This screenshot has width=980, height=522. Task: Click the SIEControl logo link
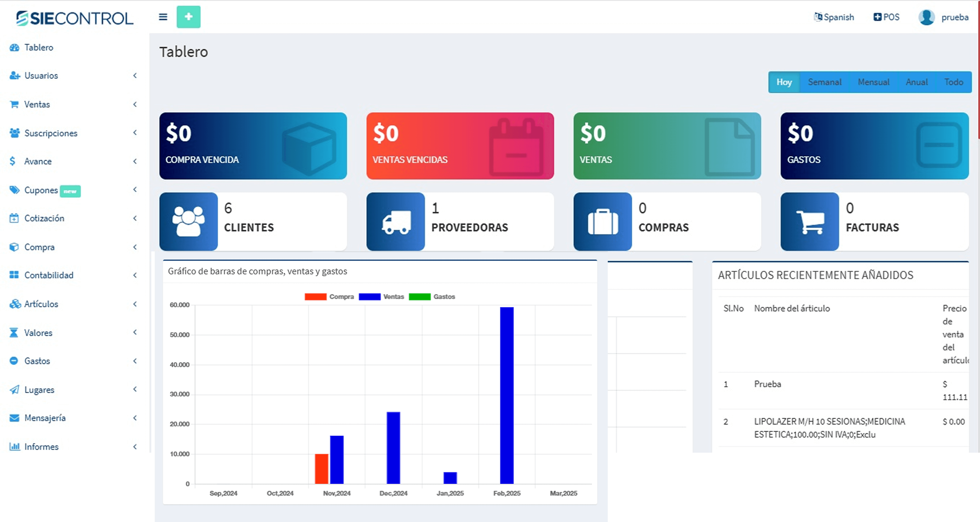(75, 18)
